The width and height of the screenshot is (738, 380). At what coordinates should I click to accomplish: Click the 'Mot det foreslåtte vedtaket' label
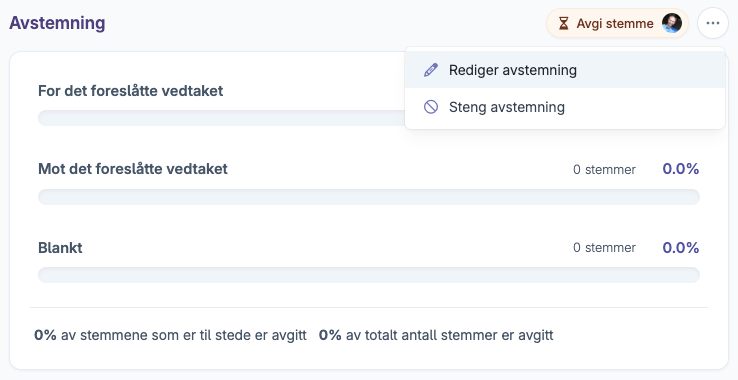[x=133, y=169]
